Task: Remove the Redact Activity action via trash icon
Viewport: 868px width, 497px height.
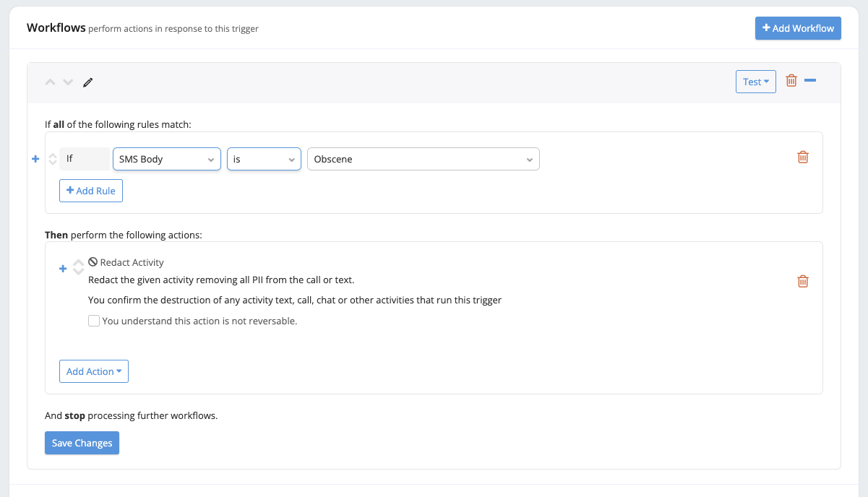Action: [803, 281]
